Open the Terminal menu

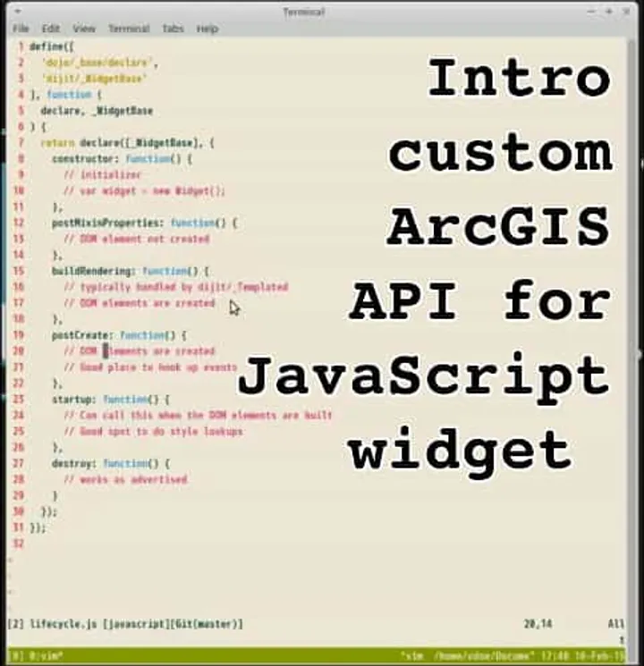tap(129, 29)
